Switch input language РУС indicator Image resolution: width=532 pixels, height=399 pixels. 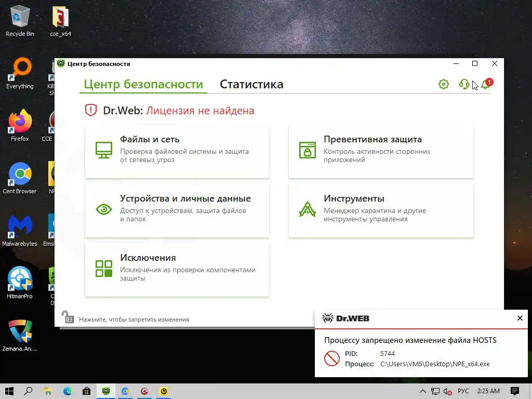tap(463, 391)
